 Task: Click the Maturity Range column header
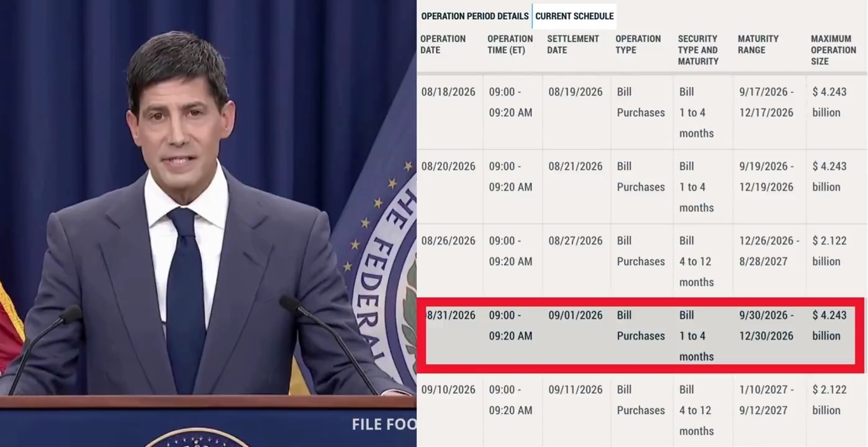point(757,44)
